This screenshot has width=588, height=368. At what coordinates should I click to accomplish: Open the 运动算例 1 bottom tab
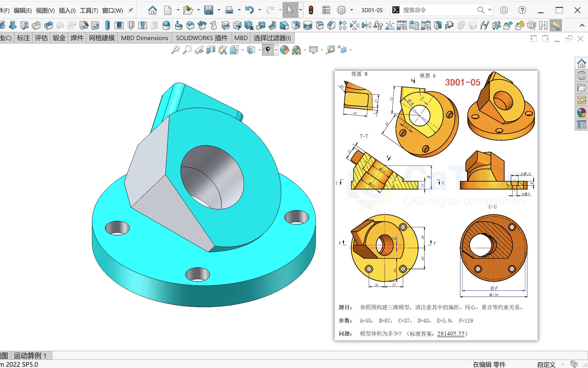tap(30, 355)
